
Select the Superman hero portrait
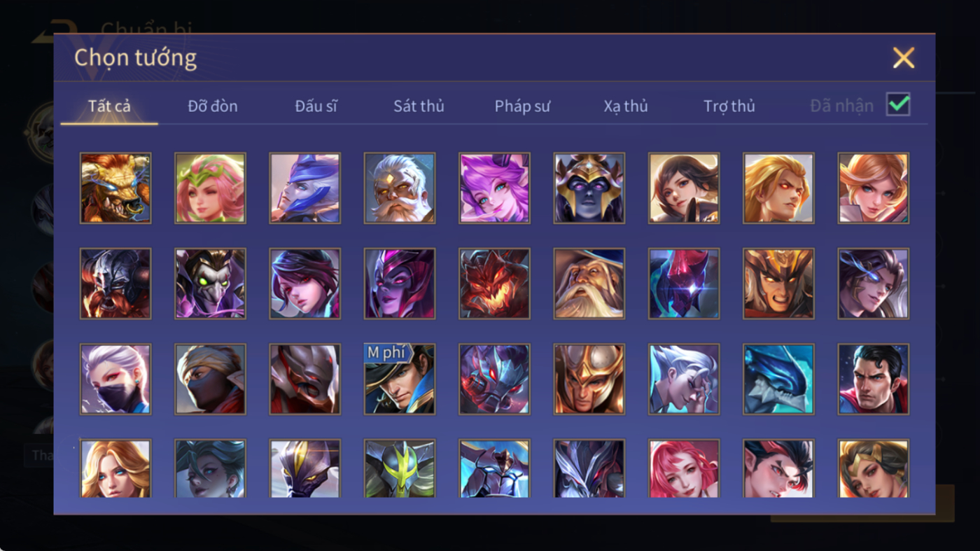tap(873, 379)
